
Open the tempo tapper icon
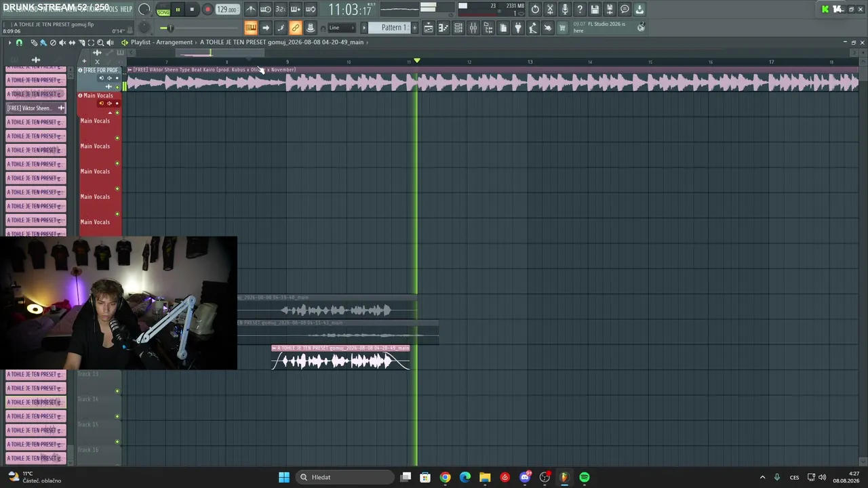(x=533, y=28)
